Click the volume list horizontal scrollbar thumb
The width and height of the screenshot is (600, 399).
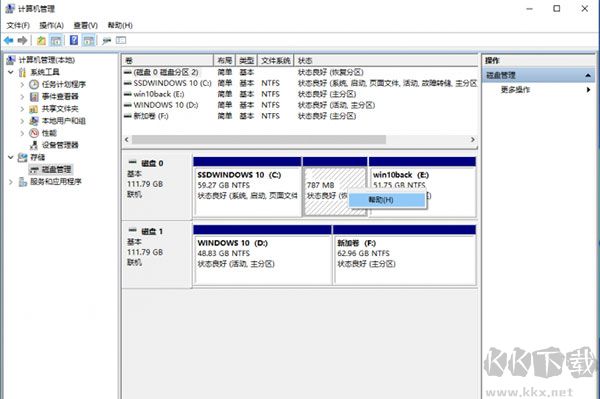pyautogui.click(x=259, y=140)
